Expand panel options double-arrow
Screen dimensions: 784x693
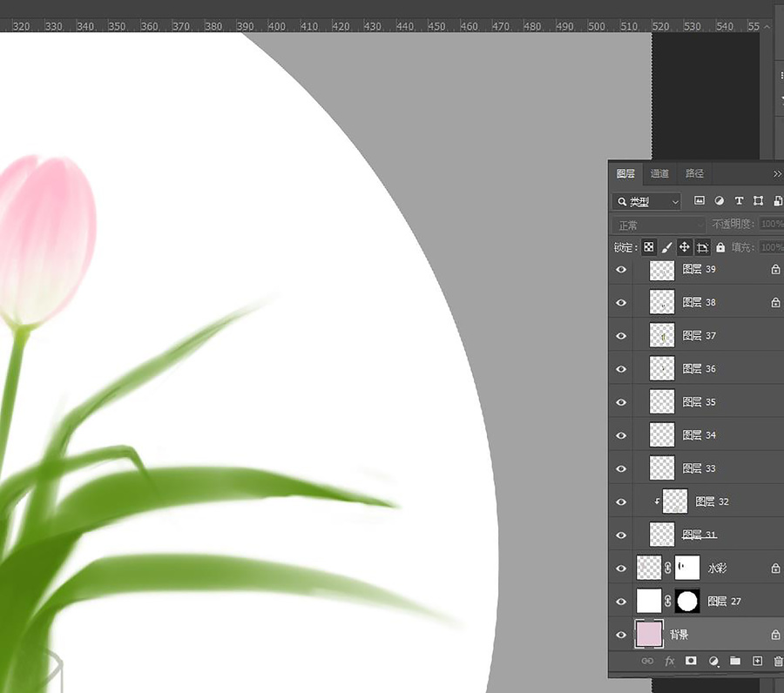[x=777, y=174]
